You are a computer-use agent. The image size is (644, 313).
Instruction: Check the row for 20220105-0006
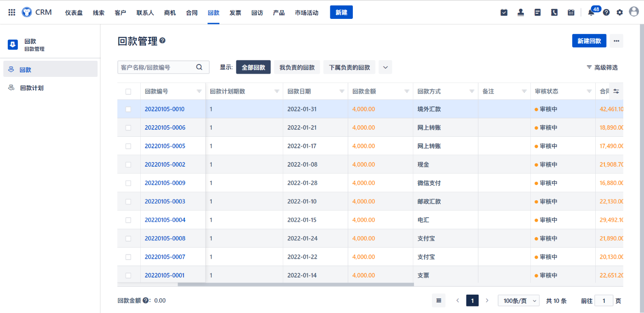point(128,128)
